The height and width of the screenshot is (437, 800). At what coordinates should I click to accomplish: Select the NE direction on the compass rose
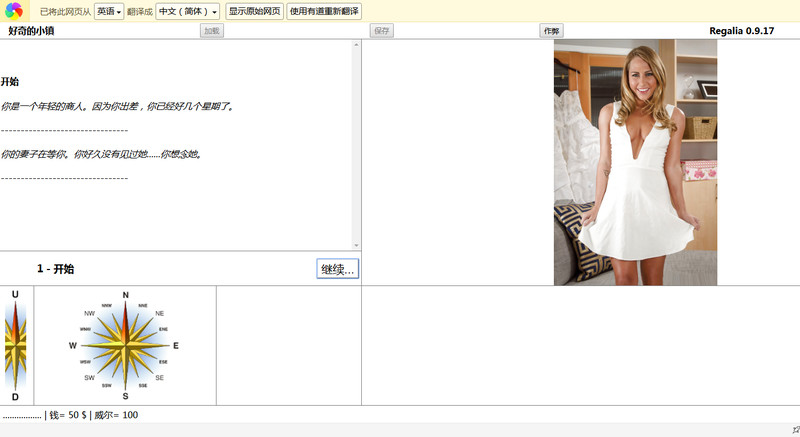(159, 313)
